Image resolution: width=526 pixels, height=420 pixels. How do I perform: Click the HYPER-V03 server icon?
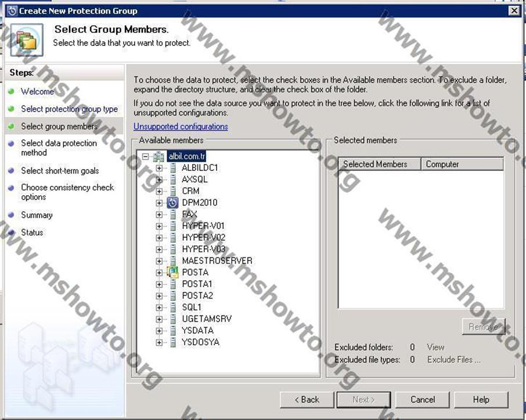click(x=173, y=249)
